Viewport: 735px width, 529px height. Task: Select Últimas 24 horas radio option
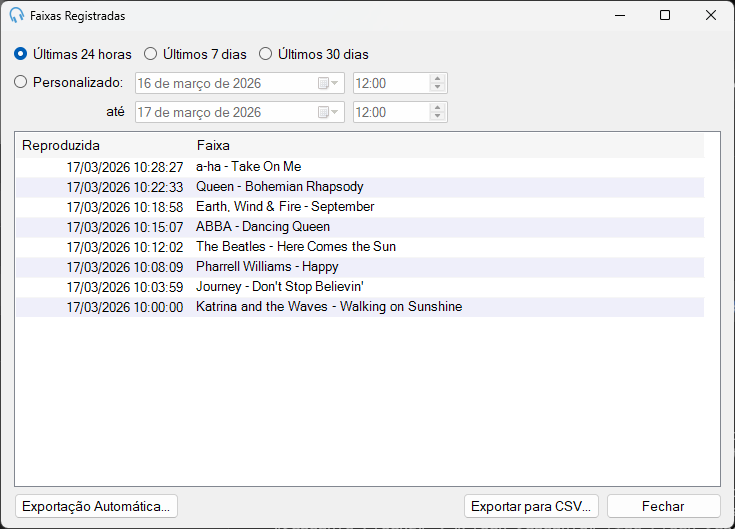point(73,54)
